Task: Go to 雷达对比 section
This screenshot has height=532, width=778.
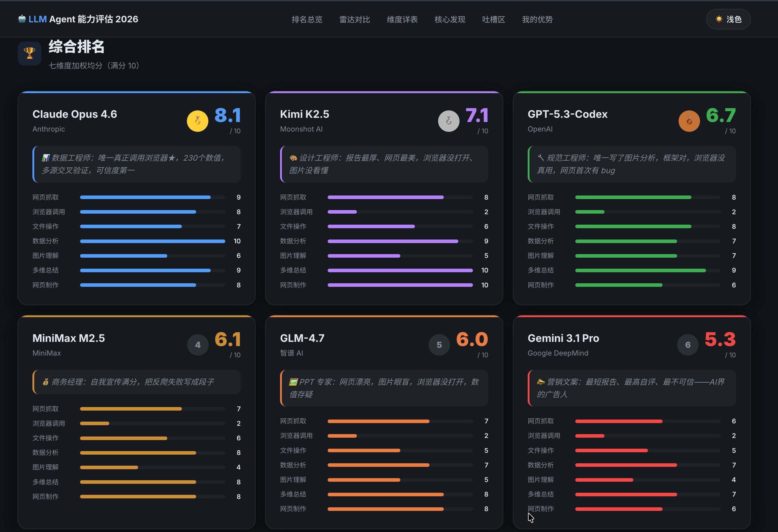Action: (354, 19)
